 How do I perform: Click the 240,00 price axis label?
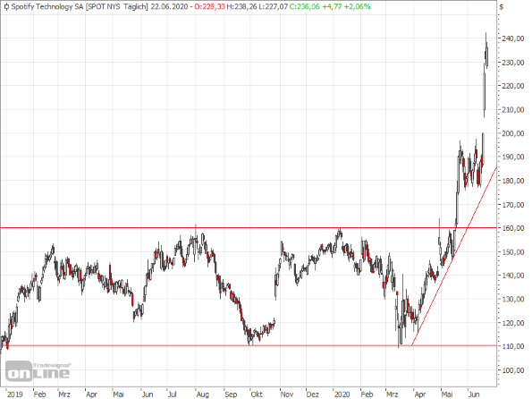point(512,38)
